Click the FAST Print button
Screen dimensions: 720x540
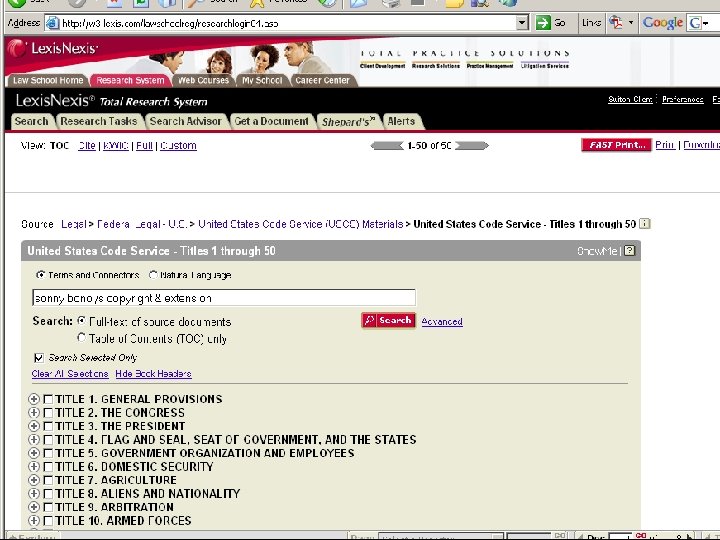click(616, 145)
